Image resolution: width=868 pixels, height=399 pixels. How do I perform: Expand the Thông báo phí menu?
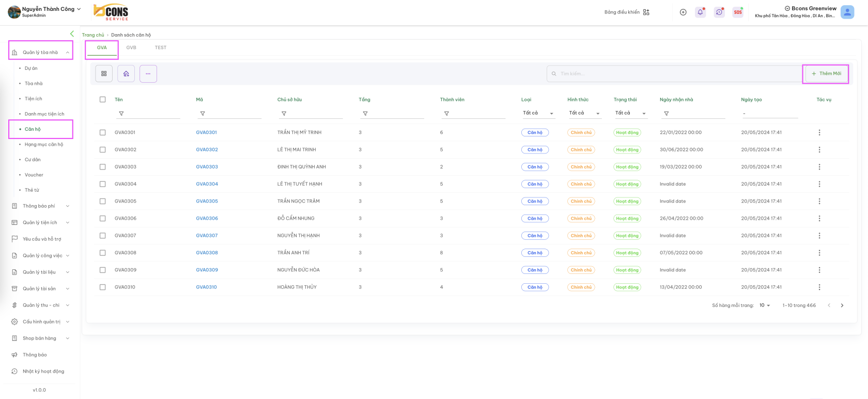pyautogui.click(x=41, y=206)
